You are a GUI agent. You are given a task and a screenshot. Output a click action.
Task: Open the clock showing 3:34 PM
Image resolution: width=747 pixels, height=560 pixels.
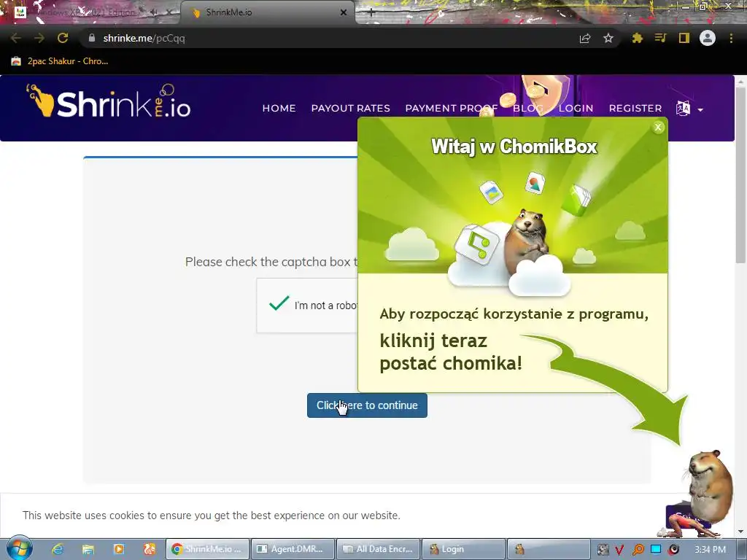(x=710, y=550)
